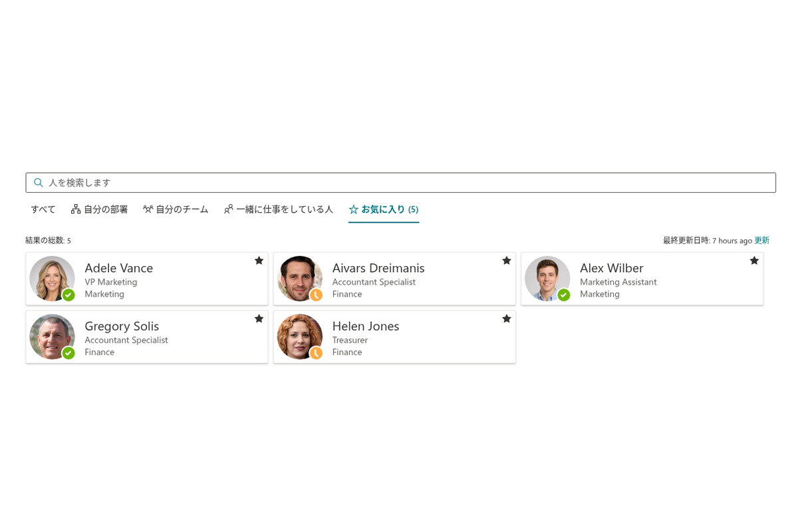Click Adele Vance's available presence badge

[68, 295]
